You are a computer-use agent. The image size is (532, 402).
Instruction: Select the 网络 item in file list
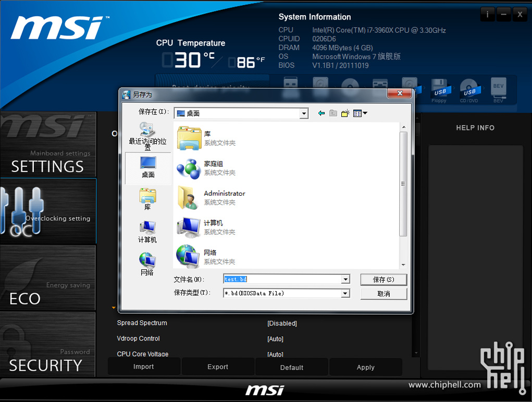[206, 257]
